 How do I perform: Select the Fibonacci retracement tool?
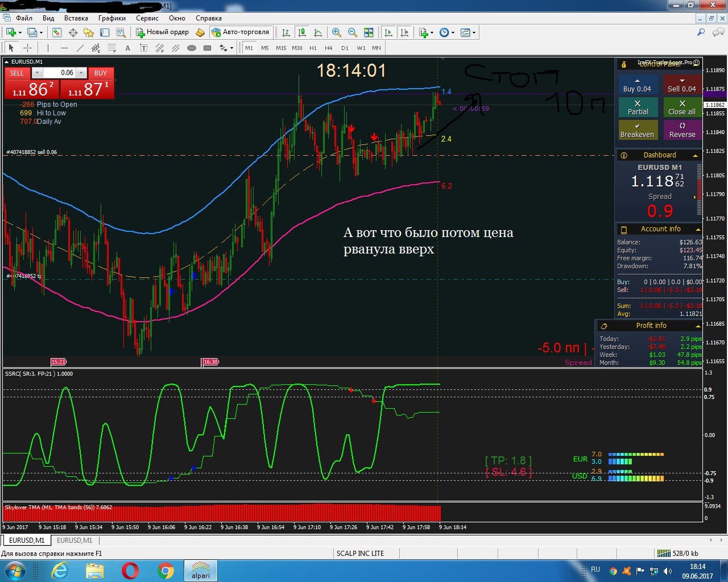[111, 48]
